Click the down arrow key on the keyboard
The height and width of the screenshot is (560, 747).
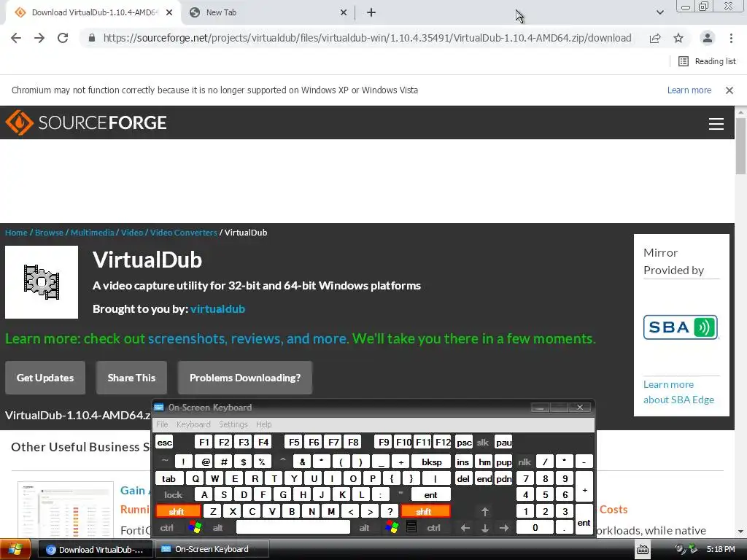(x=485, y=528)
